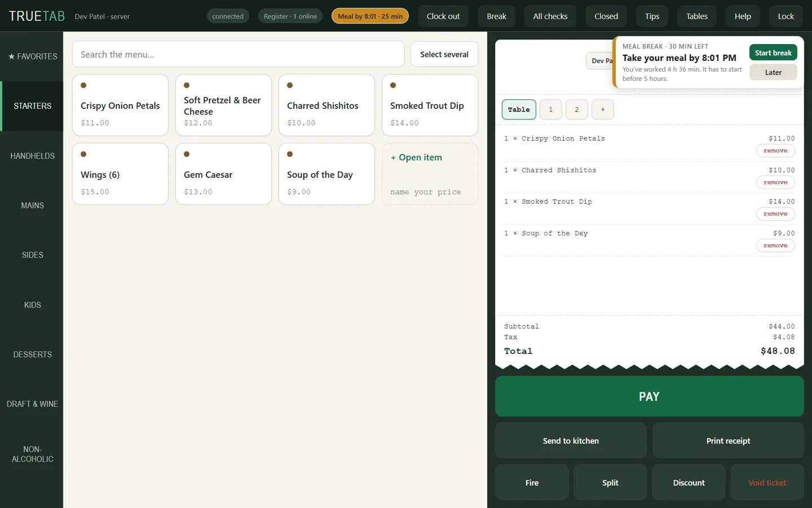The height and width of the screenshot is (508, 812).
Task: Open the Tables view
Action: pos(696,16)
